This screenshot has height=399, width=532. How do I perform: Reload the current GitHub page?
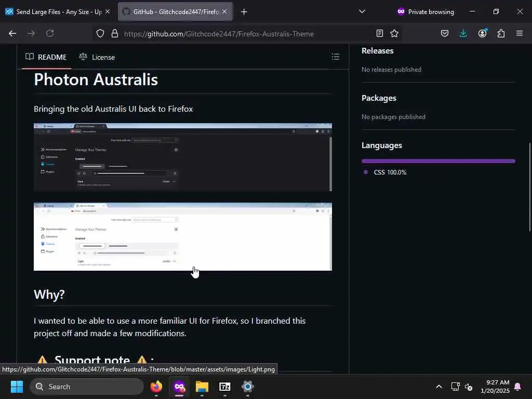50,33
